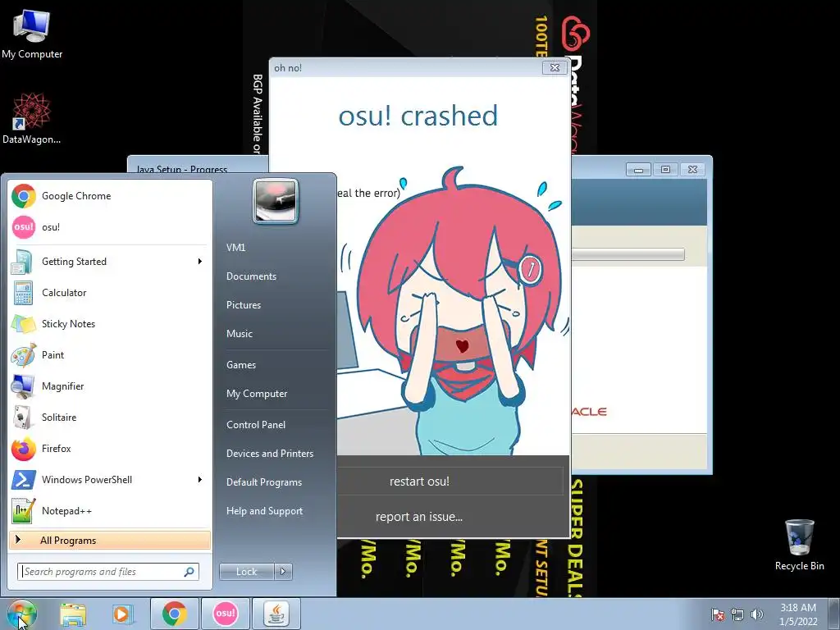Screen dimensions: 840x630
Task: Open Sticky Notes icon in Start menu
Action: [x=24, y=323]
